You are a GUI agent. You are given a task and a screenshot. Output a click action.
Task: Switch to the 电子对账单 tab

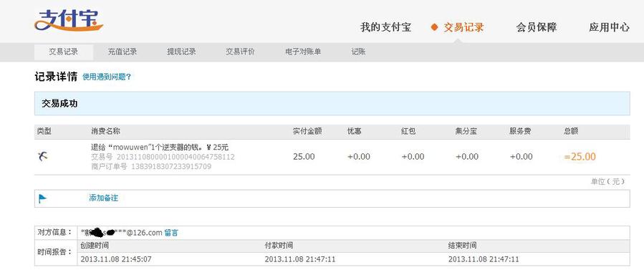pos(303,52)
